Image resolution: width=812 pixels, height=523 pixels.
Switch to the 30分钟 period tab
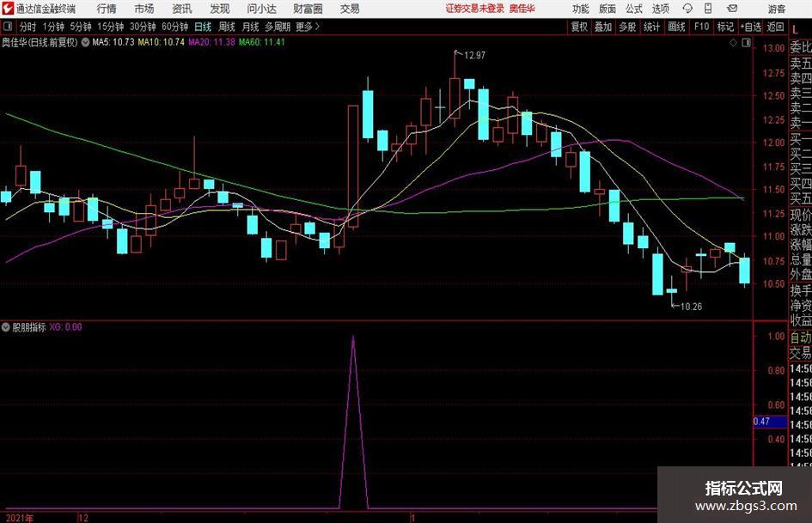pyautogui.click(x=143, y=27)
